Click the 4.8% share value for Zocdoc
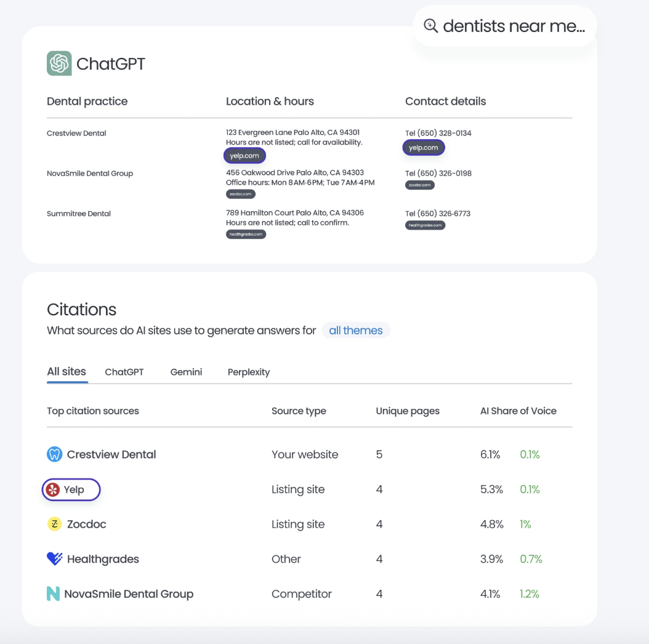Viewport: 649px width, 644px height. click(x=492, y=525)
